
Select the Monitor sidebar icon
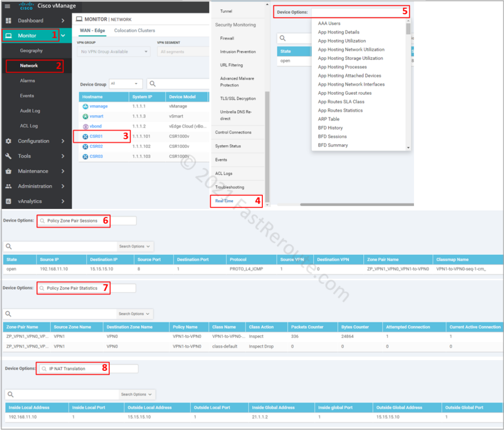[8, 35]
